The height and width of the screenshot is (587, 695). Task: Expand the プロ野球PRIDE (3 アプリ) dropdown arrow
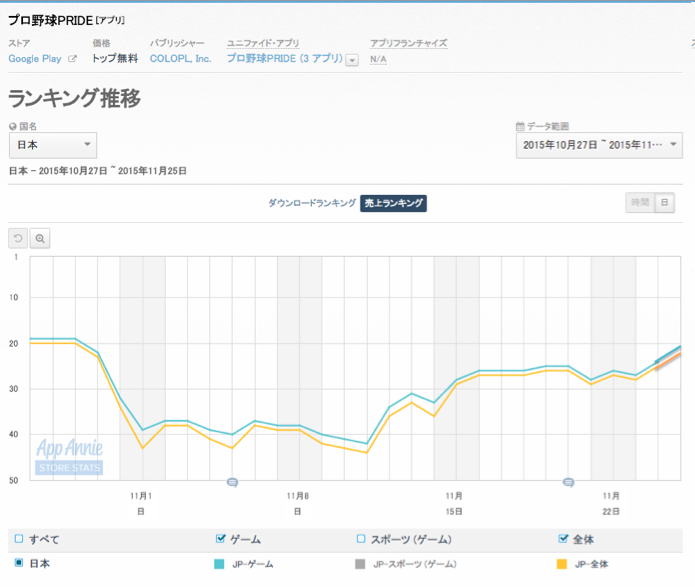[x=352, y=60]
